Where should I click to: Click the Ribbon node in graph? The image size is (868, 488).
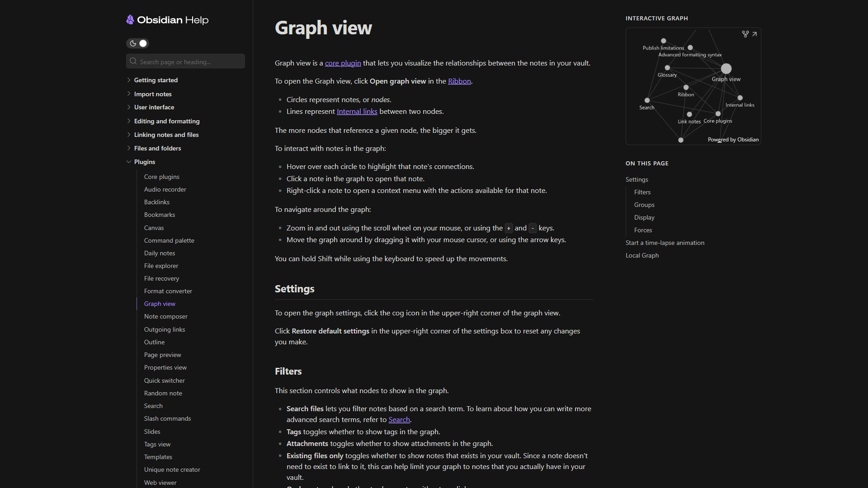(686, 87)
